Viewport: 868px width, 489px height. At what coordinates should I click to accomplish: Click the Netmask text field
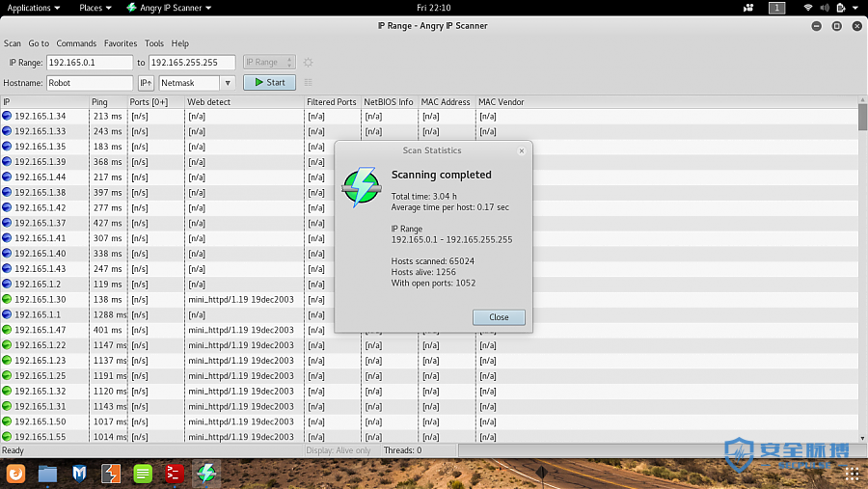pyautogui.click(x=189, y=83)
